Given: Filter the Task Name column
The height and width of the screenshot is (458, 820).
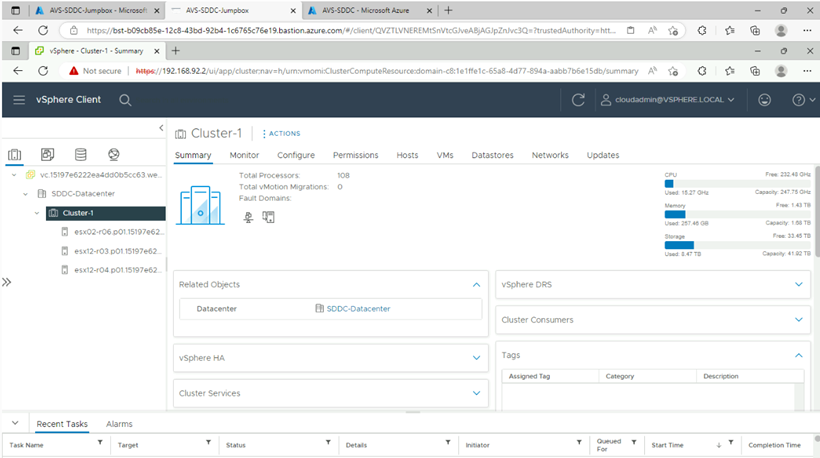Looking at the screenshot, I should [x=100, y=442].
